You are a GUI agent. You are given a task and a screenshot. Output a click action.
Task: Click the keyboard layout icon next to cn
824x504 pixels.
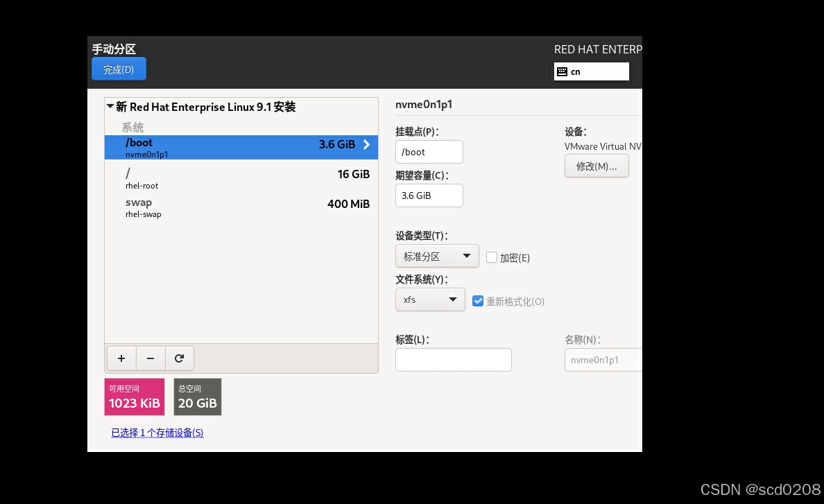[563, 72]
